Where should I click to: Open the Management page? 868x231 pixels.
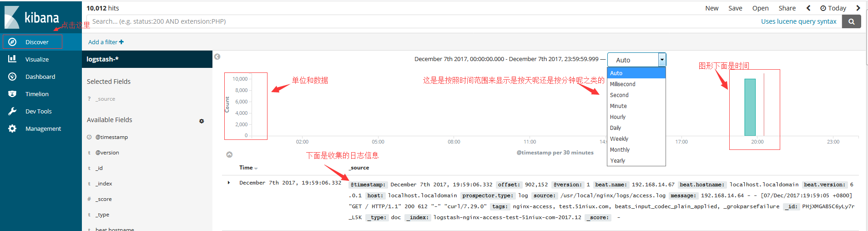click(x=43, y=128)
